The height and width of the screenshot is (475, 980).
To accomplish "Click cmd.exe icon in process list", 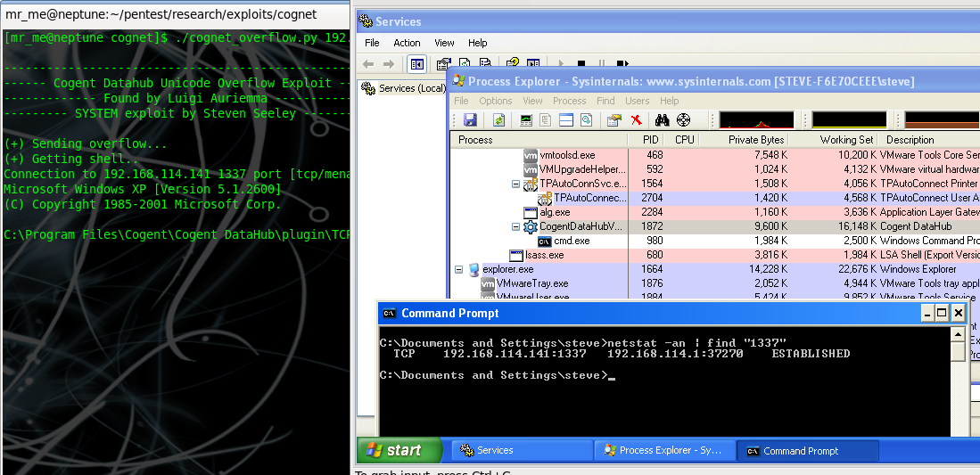I will (544, 242).
